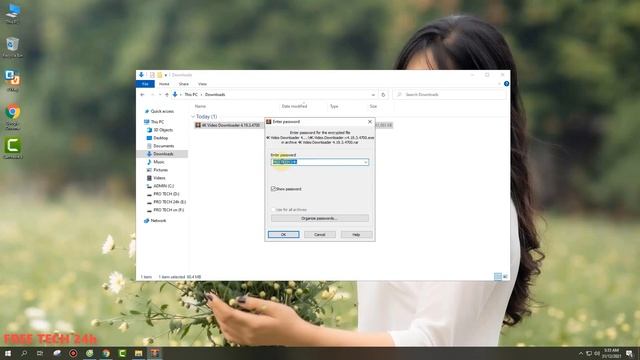This screenshot has height=360, width=640.
Task: Open the Organize passwords button
Action: [320, 218]
